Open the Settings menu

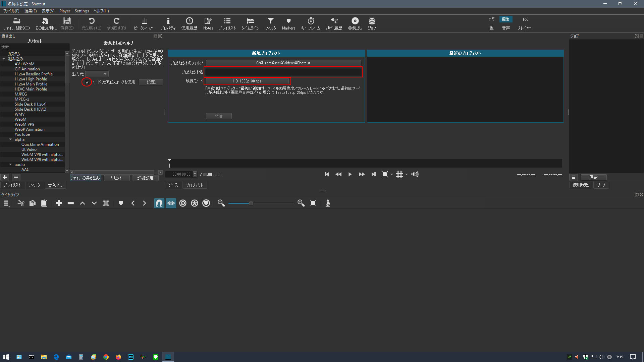coord(82,11)
